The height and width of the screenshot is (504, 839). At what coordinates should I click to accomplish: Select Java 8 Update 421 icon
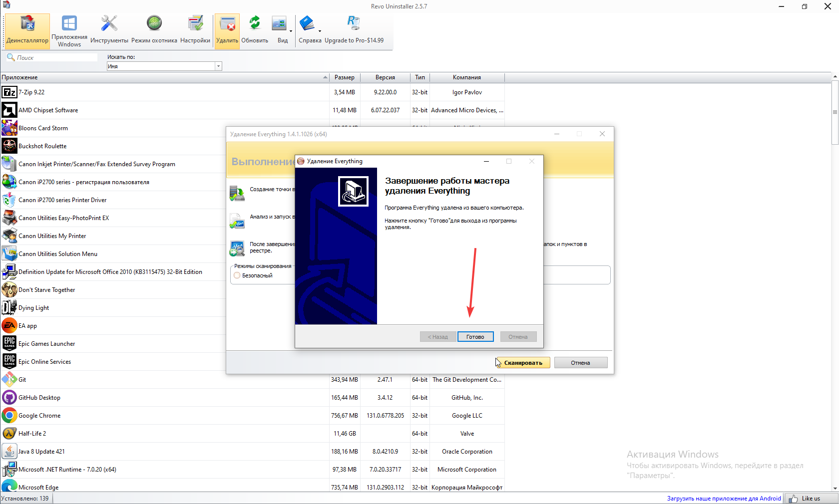[9, 452]
